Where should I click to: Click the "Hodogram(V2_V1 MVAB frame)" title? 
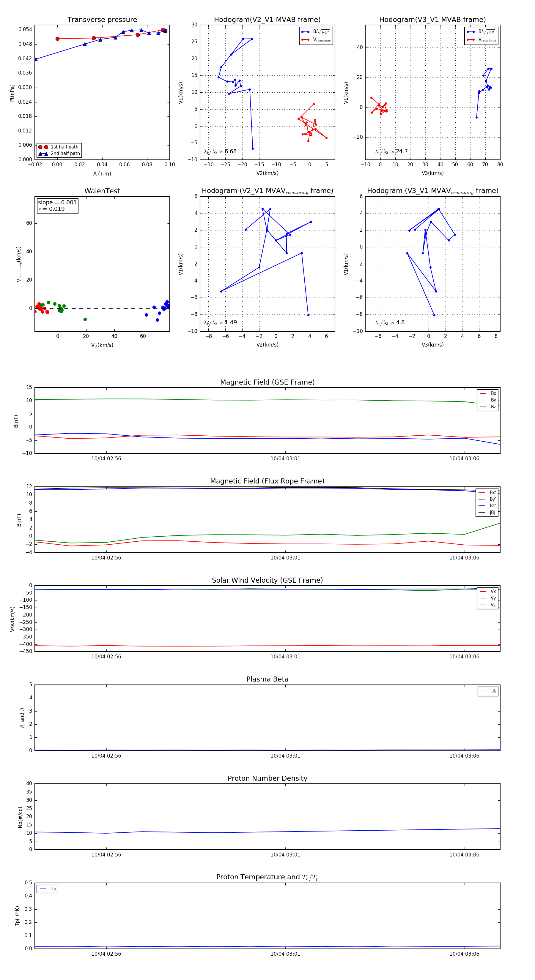click(267, 20)
